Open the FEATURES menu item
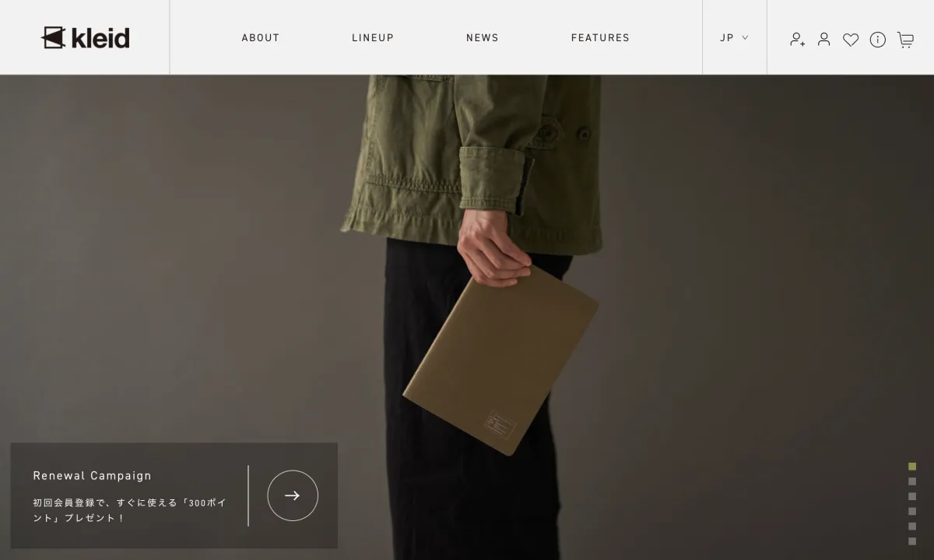This screenshot has height=560, width=934. (x=600, y=37)
